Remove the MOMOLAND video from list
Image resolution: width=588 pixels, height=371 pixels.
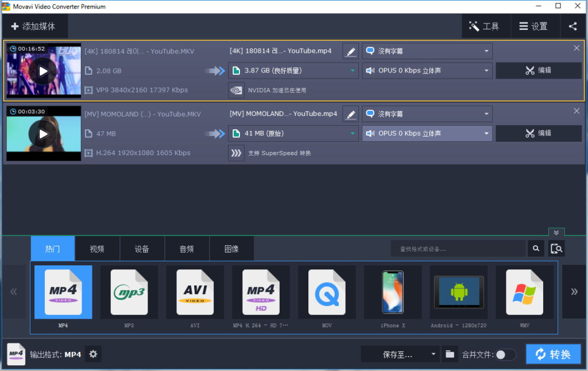coord(577,111)
